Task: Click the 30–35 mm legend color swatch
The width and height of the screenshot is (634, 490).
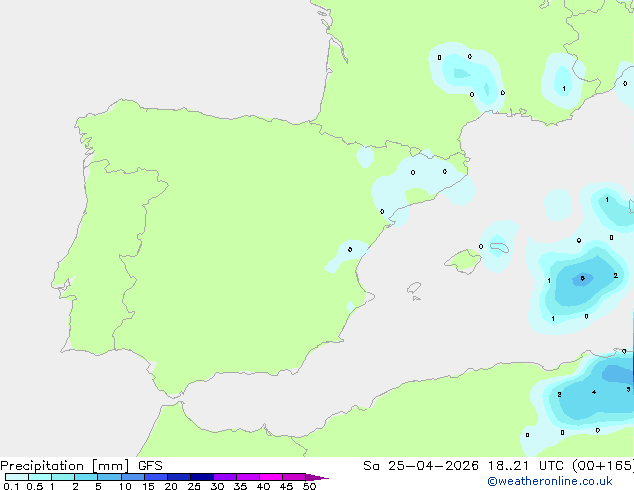Action: coord(225,477)
